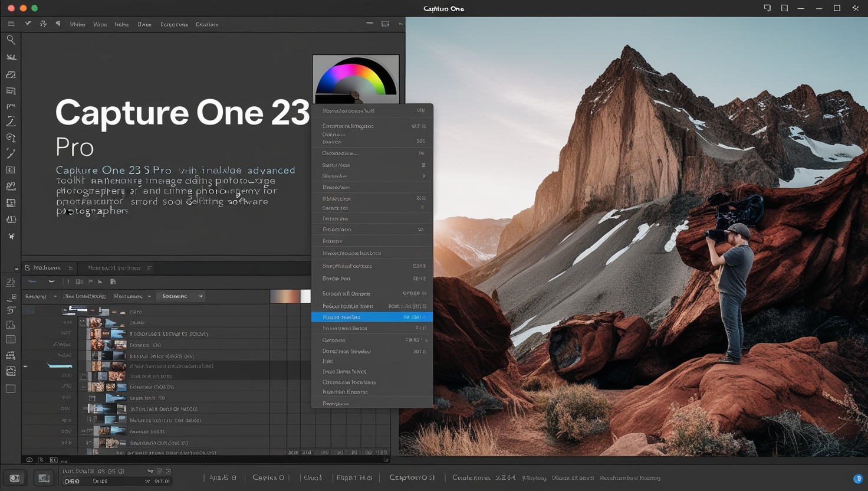The width and height of the screenshot is (868, 491).
Task: Open the hamburger menu in the toolbar
Action: (11, 24)
